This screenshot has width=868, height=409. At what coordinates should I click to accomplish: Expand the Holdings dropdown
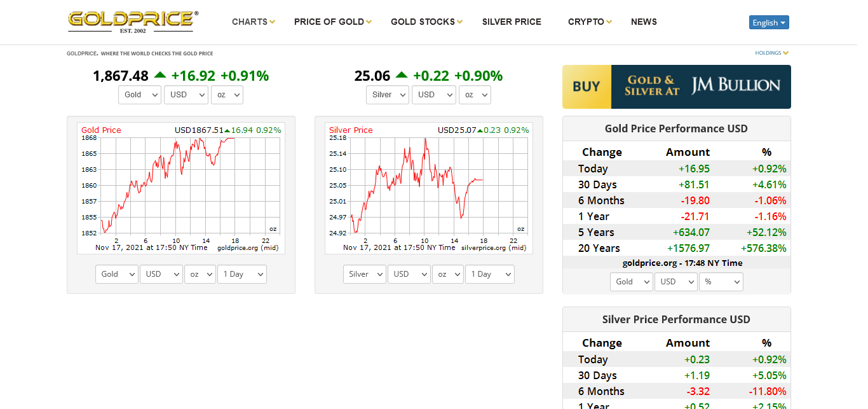(x=771, y=53)
